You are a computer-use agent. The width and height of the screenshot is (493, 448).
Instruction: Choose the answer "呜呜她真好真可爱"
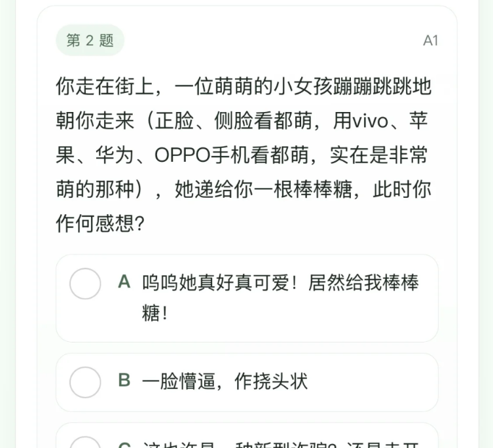pos(216,283)
